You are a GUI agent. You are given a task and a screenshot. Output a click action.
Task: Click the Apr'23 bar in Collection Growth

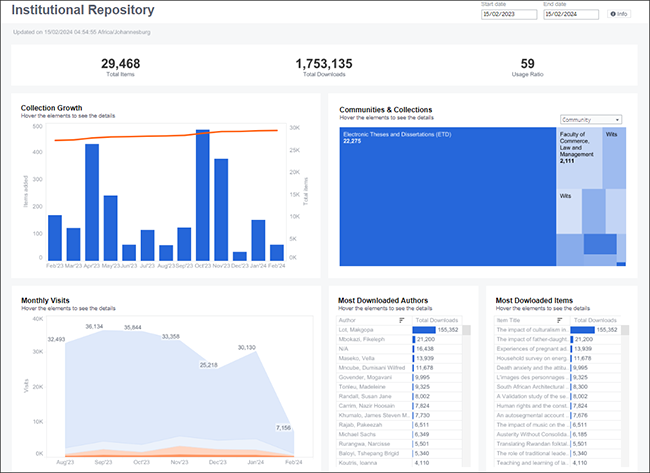coord(92,202)
